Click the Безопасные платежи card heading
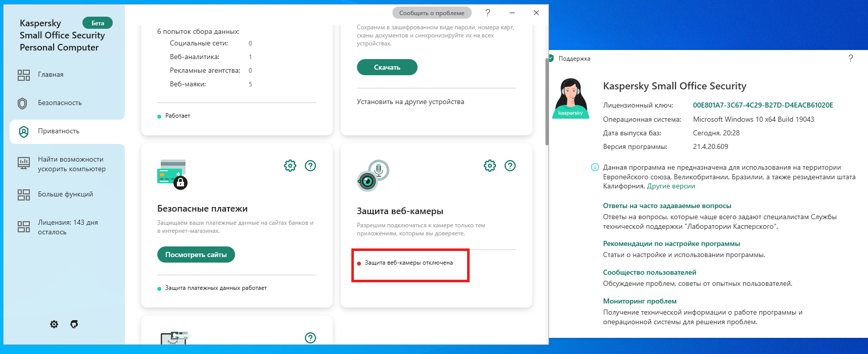 click(x=202, y=209)
